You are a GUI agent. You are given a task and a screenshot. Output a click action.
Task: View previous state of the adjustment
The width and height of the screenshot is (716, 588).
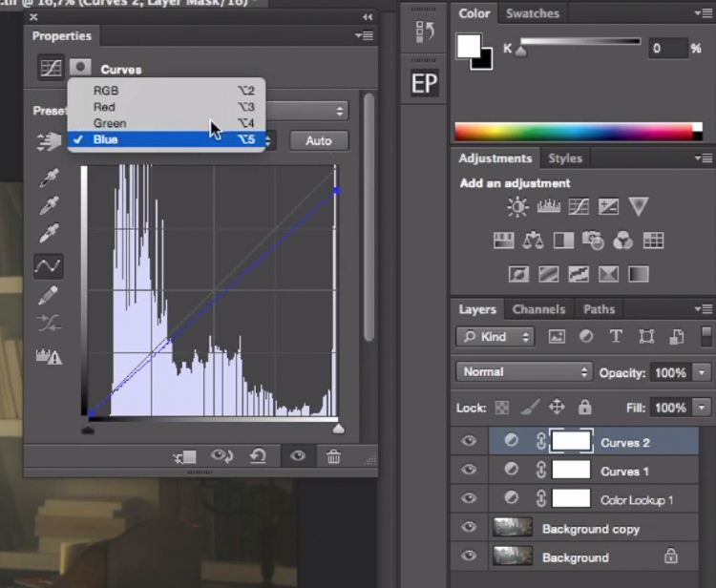click(221, 456)
